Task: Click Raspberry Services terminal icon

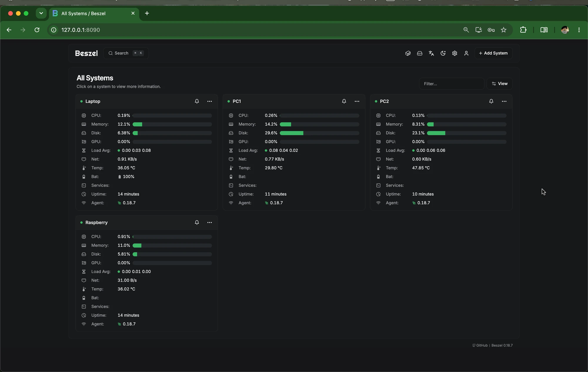Action: 84,307
